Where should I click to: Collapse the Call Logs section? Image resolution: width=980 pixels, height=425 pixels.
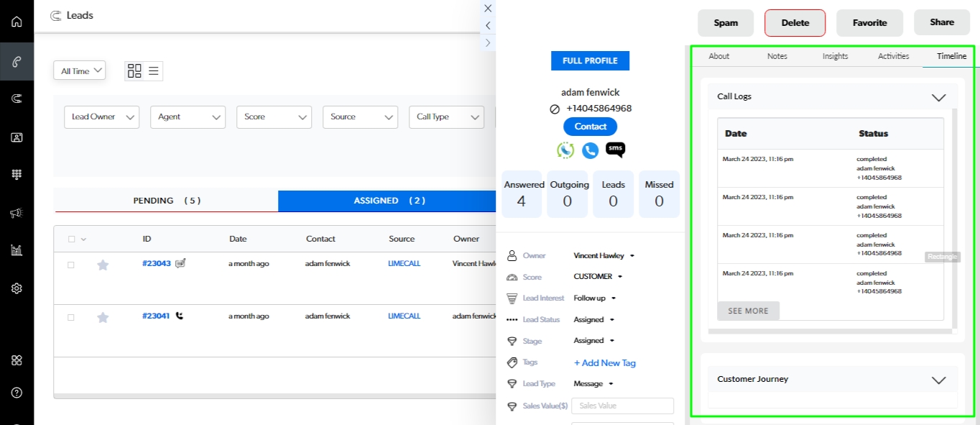tap(938, 97)
